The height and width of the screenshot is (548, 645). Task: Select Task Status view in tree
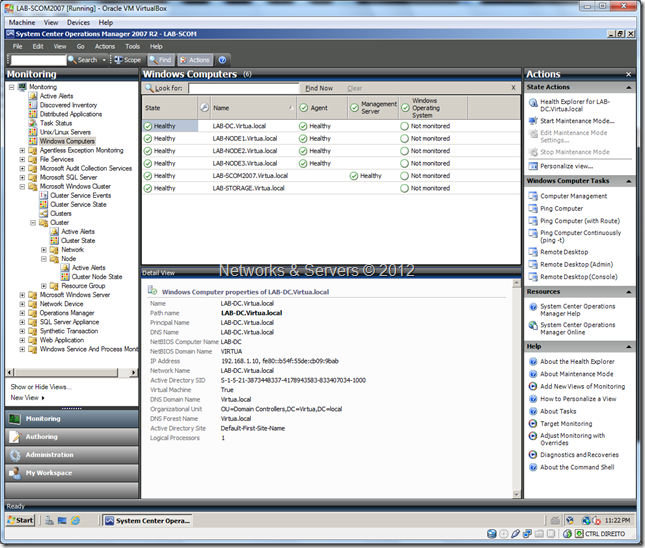[x=58, y=123]
